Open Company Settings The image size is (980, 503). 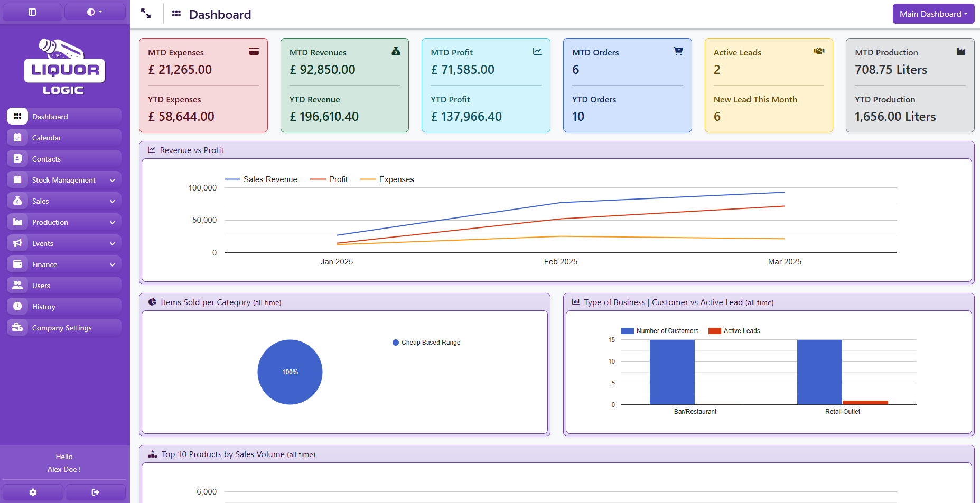(62, 328)
